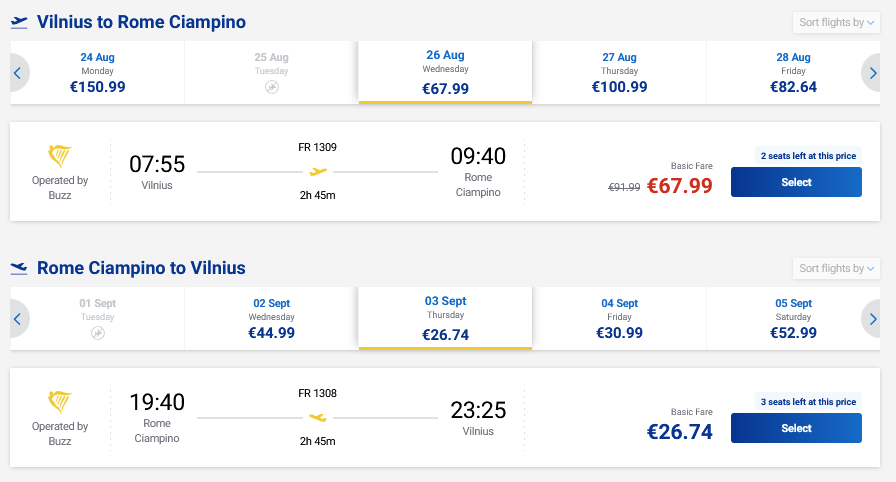Open Sort flights by dropdown for outbound
The image size is (896, 482).
point(836,22)
